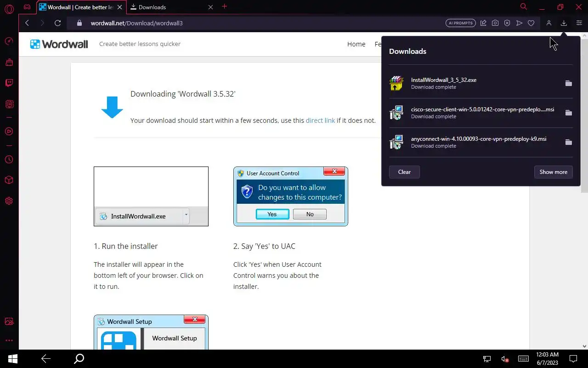Toggle the downloads toolbar icon
The image size is (588, 368).
pos(564,23)
